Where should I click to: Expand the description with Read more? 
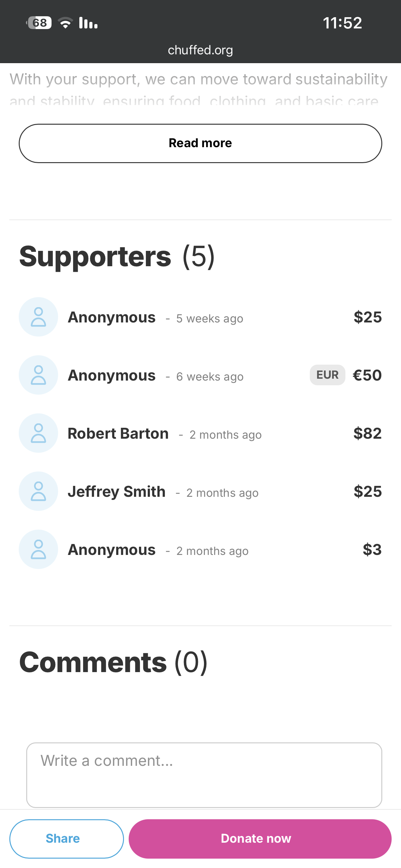200,143
